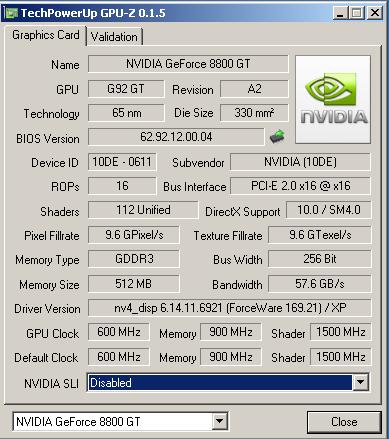Viewport: 389px width, 439px height.
Task: Click the Driver Version field
Action: [229, 308]
